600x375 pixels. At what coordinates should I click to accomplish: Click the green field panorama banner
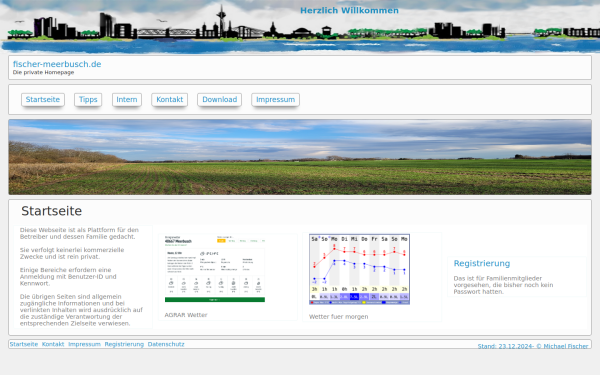point(300,157)
